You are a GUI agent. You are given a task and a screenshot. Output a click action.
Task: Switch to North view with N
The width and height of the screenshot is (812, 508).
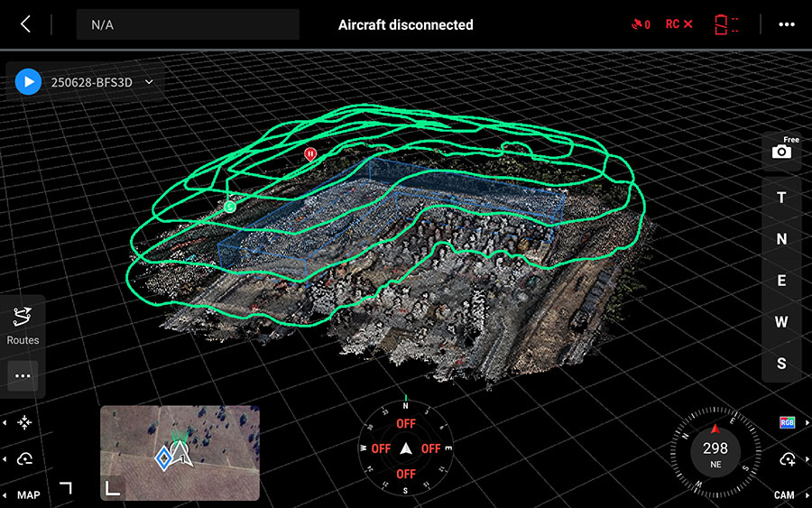781,239
